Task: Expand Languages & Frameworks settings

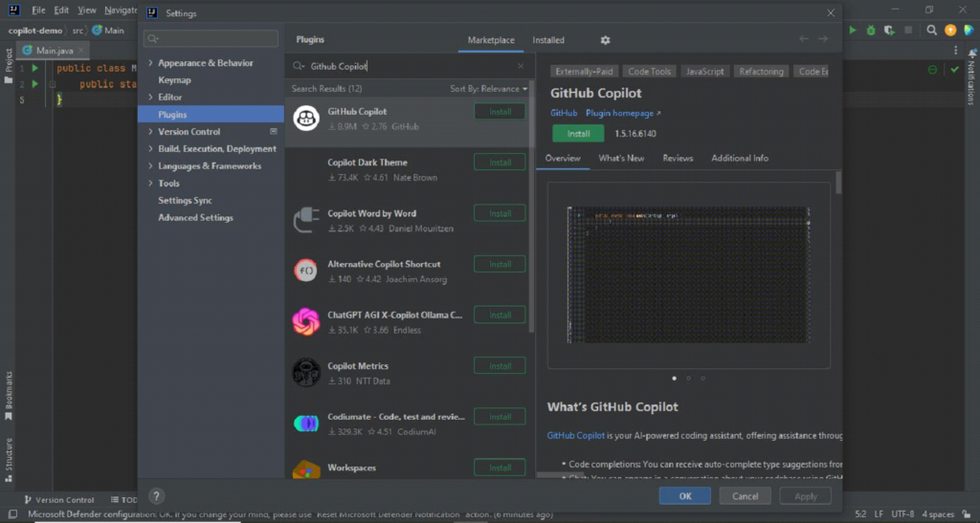Action: (150, 166)
